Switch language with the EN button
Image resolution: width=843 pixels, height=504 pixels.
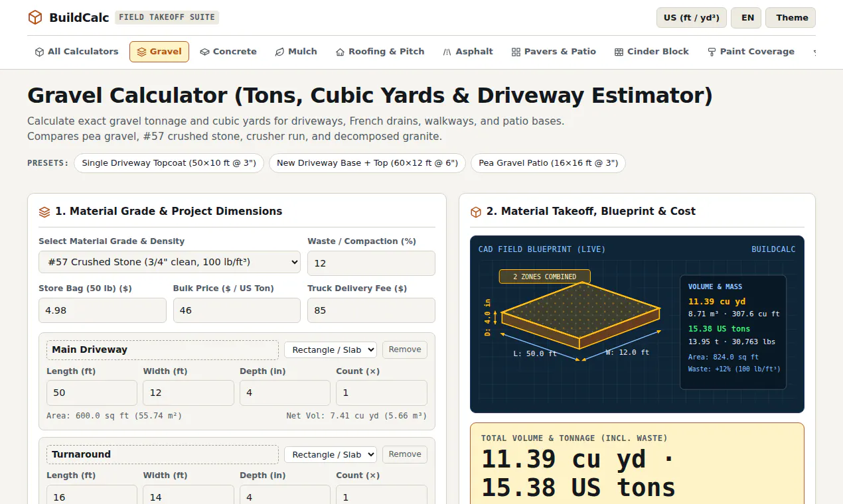(x=747, y=18)
